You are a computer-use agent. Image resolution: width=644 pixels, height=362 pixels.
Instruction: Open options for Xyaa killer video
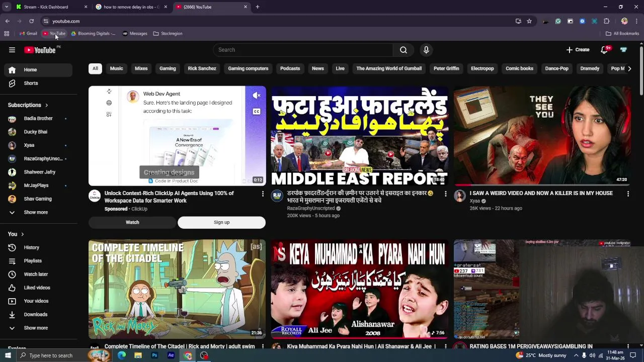point(628,194)
